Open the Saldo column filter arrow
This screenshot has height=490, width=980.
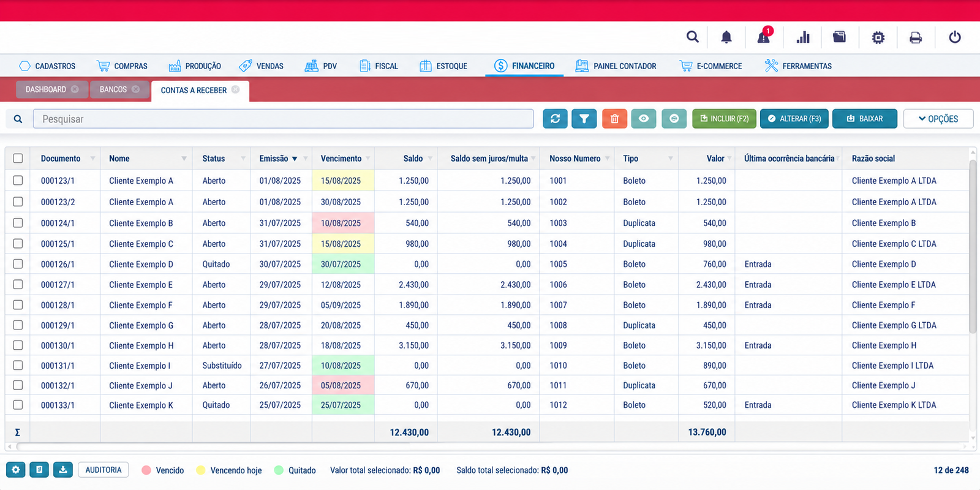pyautogui.click(x=430, y=158)
